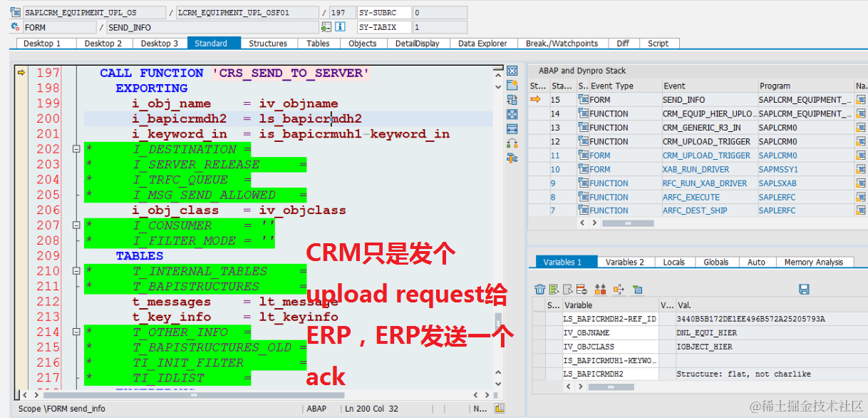Click the stack table scroll-right arrow
This screenshot has width=868, height=418.
tap(594, 223)
